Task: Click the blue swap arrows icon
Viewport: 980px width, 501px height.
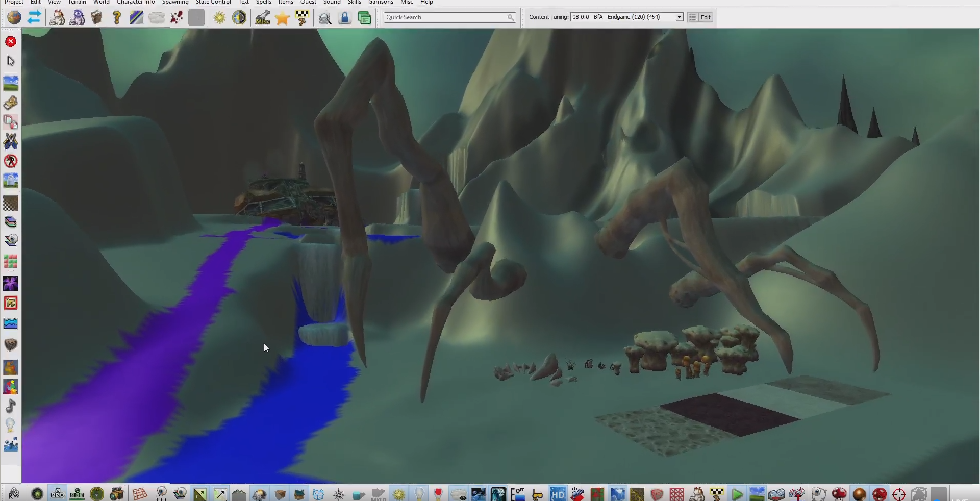Action: point(34,17)
